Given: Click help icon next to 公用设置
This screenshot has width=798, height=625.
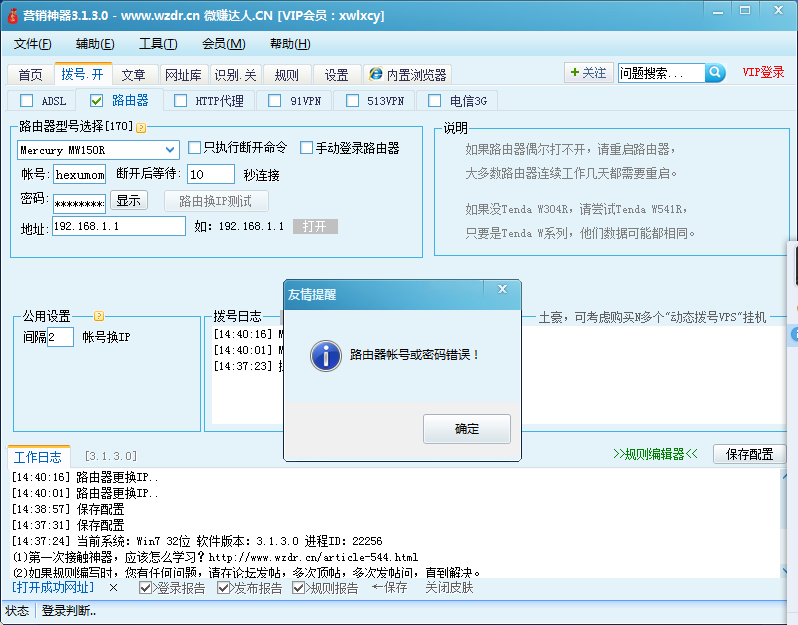Looking at the screenshot, I should pyautogui.click(x=99, y=316).
